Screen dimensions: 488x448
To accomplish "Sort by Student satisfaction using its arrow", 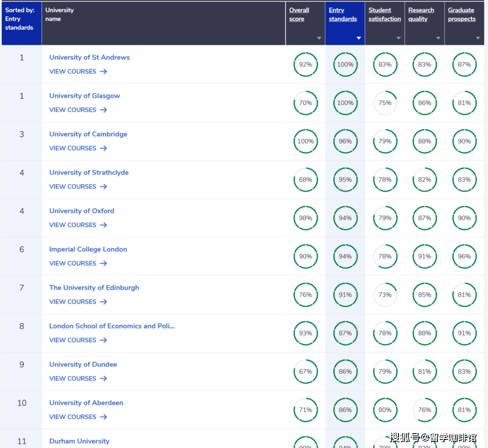I will coord(399,38).
